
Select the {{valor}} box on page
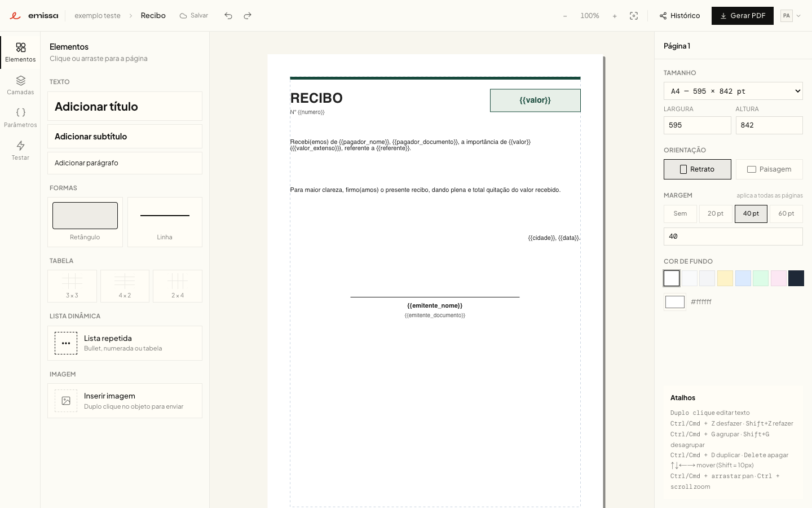(x=535, y=100)
